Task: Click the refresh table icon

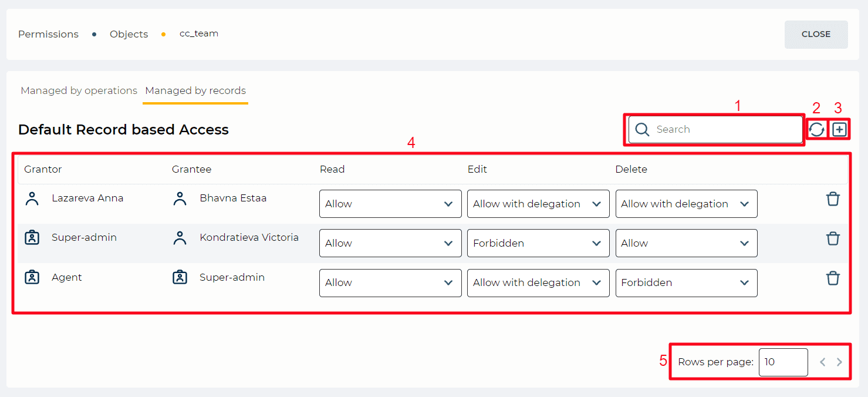Action: [x=816, y=129]
